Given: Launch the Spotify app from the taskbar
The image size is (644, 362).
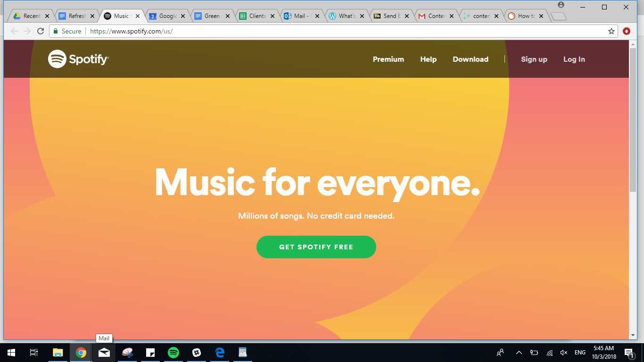Looking at the screenshot, I should (x=173, y=353).
